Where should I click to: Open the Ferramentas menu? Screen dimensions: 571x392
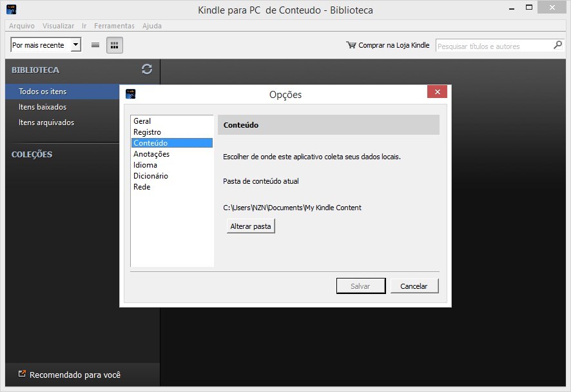tap(114, 26)
